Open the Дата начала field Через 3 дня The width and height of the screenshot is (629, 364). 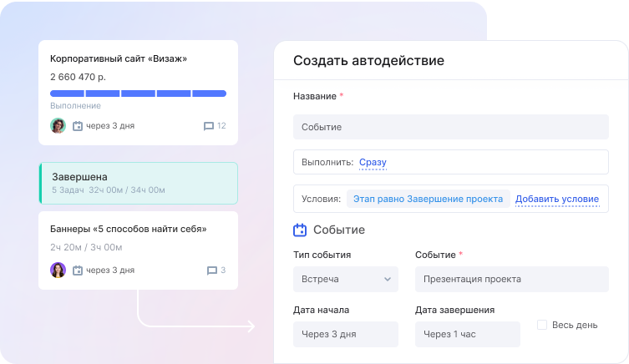[345, 334]
